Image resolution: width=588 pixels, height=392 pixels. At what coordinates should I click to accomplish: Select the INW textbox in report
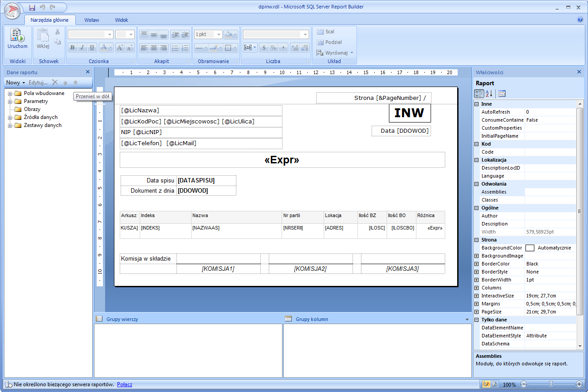pyautogui.click(x=410, y=113)
